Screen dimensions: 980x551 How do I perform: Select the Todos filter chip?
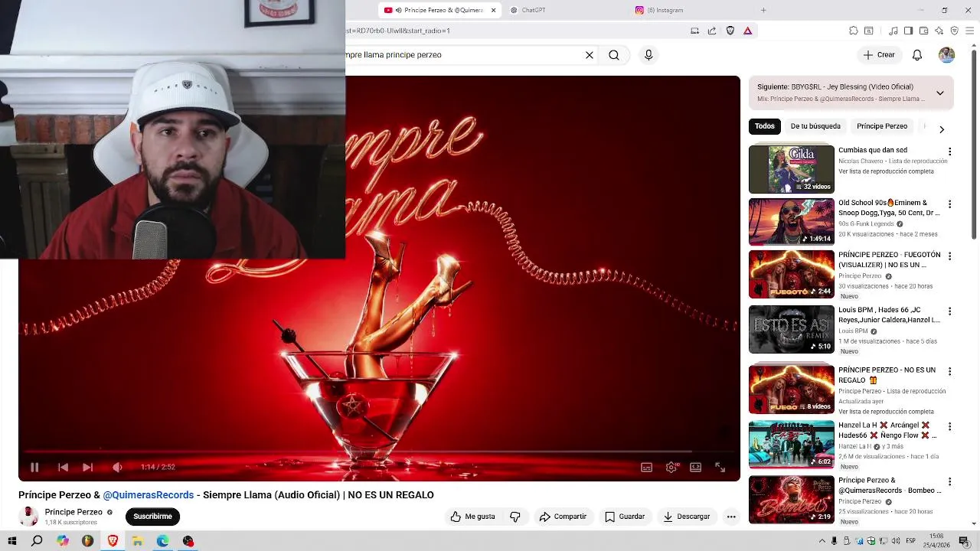[765, 126]
